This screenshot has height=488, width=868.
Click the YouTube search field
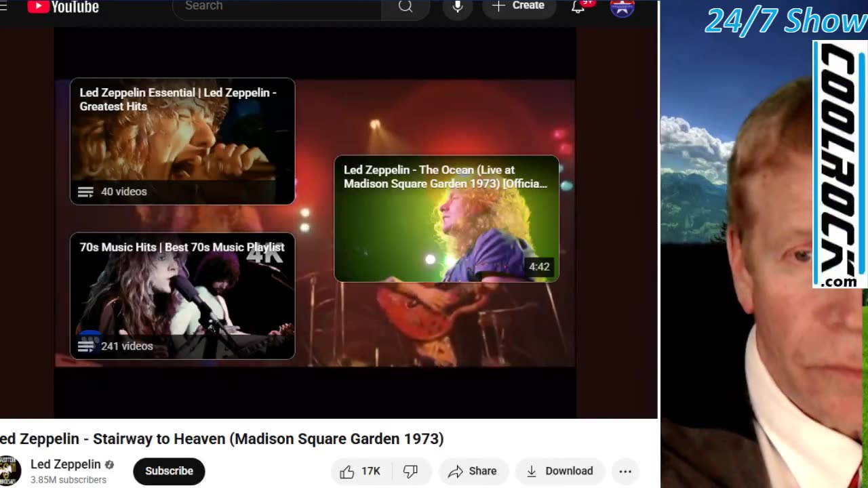[x=277, y=7]
